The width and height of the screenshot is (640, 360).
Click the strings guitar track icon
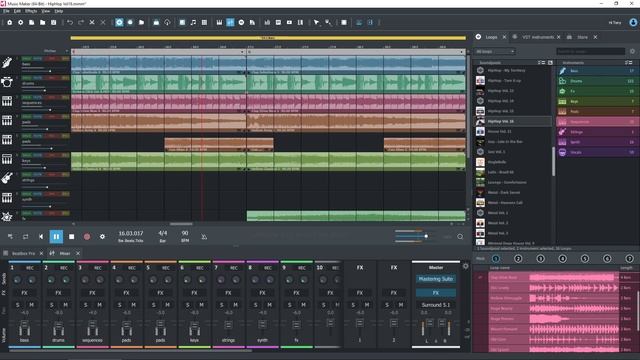tap(7, 178)
